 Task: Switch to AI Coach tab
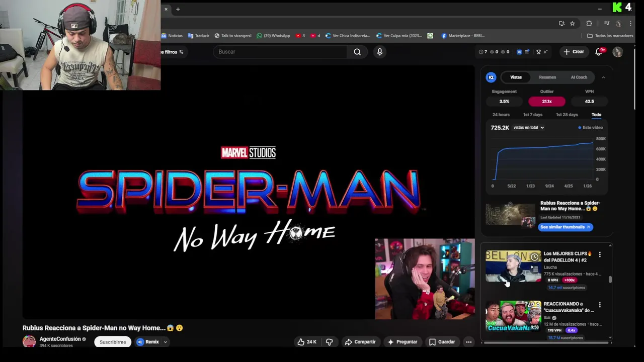coord(579,77)
